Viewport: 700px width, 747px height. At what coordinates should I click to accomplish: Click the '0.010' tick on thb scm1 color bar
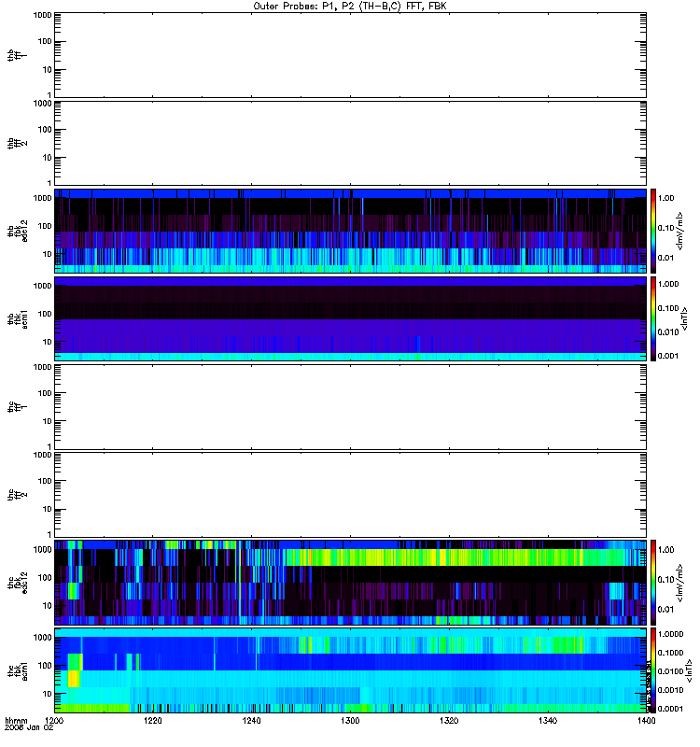(x=668, y=332)
